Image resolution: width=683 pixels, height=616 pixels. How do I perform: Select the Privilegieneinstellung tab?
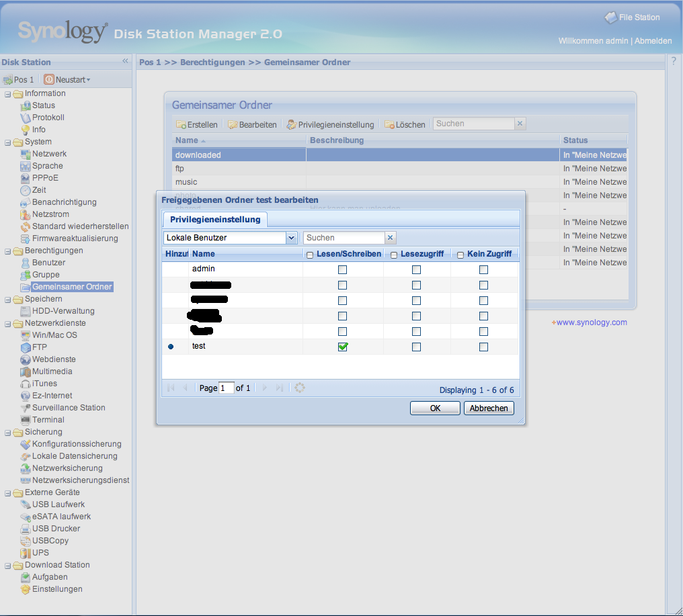tap(215, 220)
